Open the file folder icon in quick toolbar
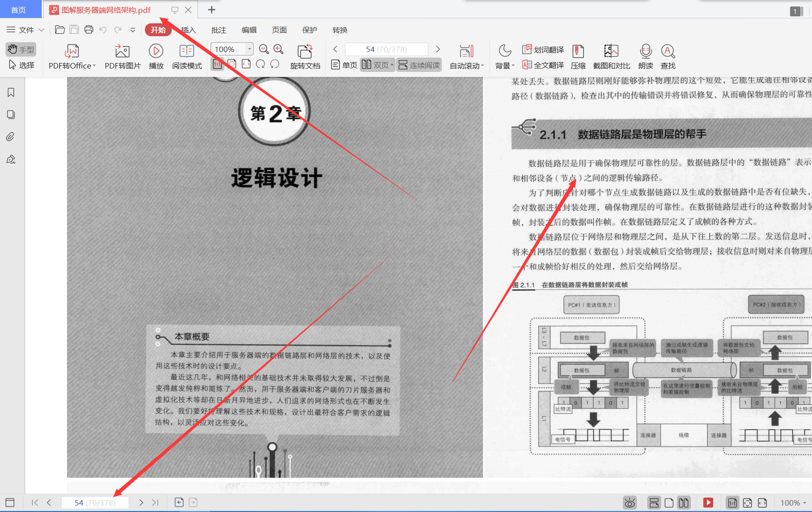The width and height of the screenshot is (812, 512). click(60, 30)
